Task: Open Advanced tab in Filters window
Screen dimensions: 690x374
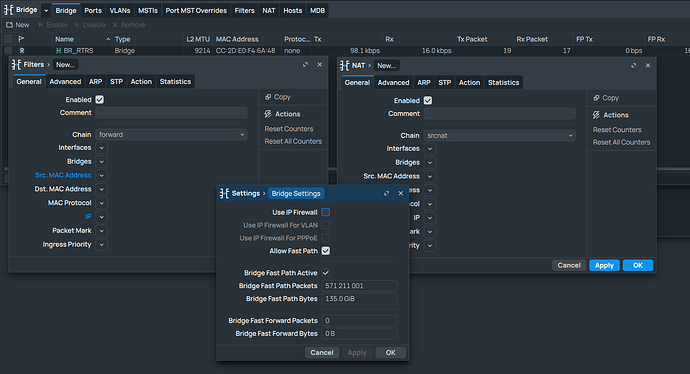Action: 65,82
